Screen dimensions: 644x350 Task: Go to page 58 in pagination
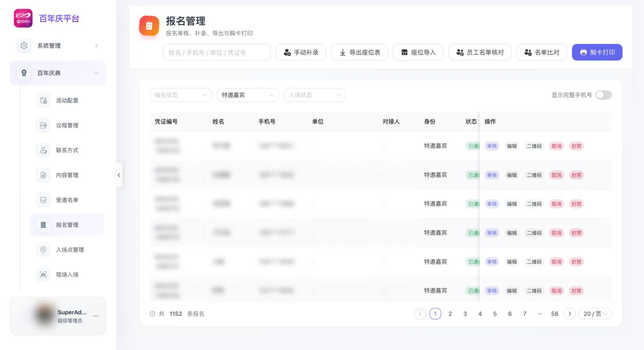tap(555, 314)
